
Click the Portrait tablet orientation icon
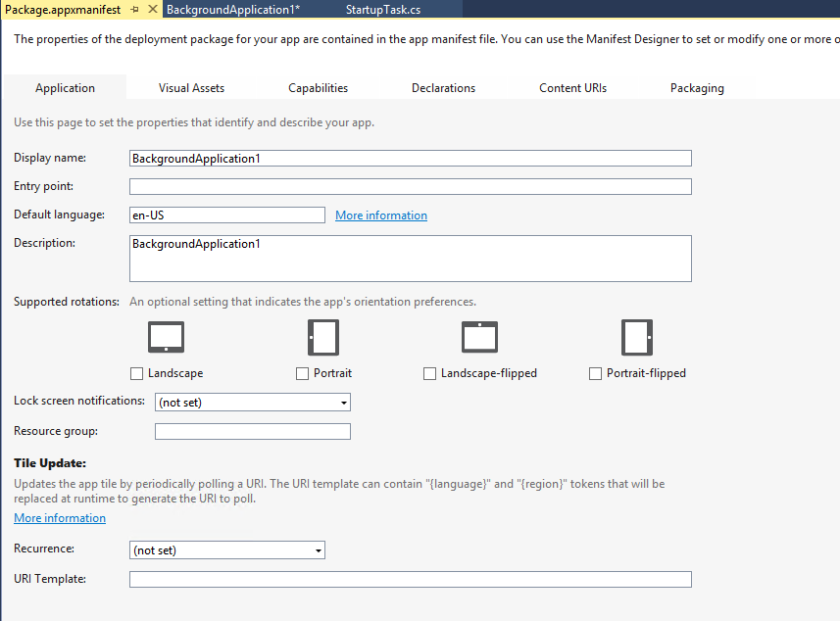pos(323,338)
